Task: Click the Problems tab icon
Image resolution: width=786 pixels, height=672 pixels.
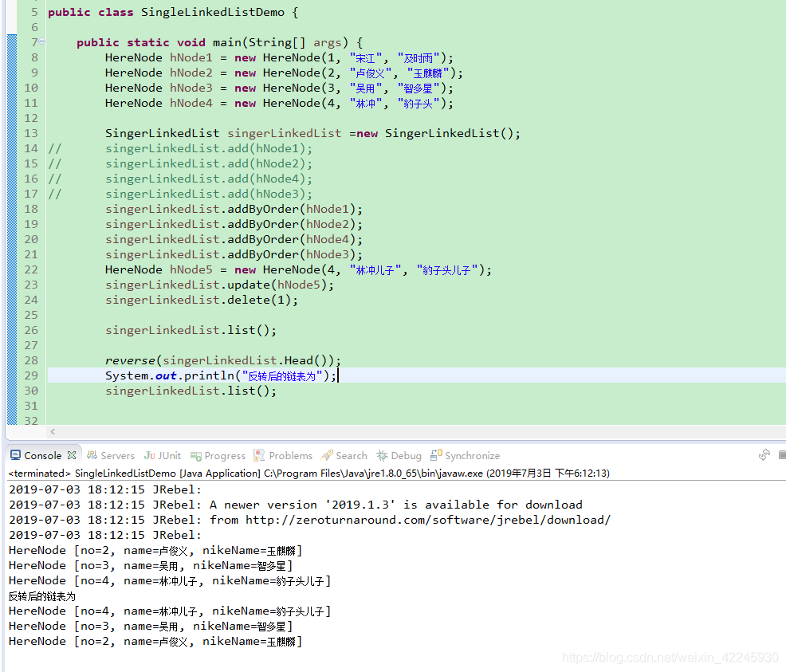Action: click(258, 455)
